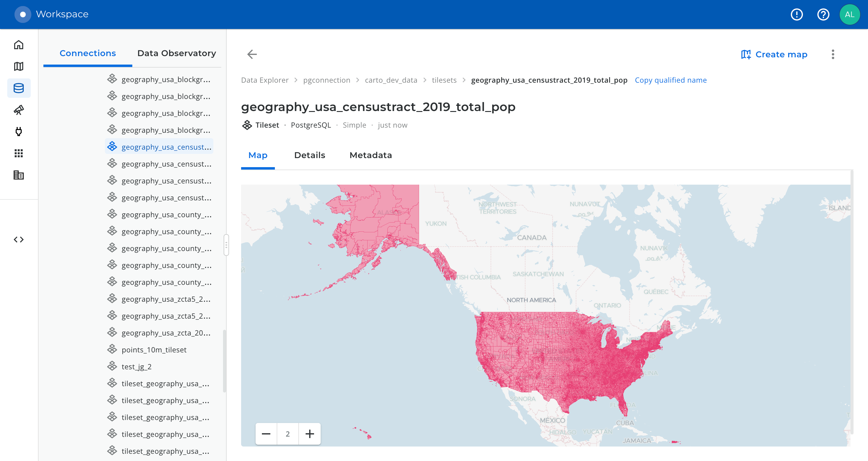The height and width of the screenshot is (461, 868).
Task: Click Copy qualified name link
Action: coord(671,80)
